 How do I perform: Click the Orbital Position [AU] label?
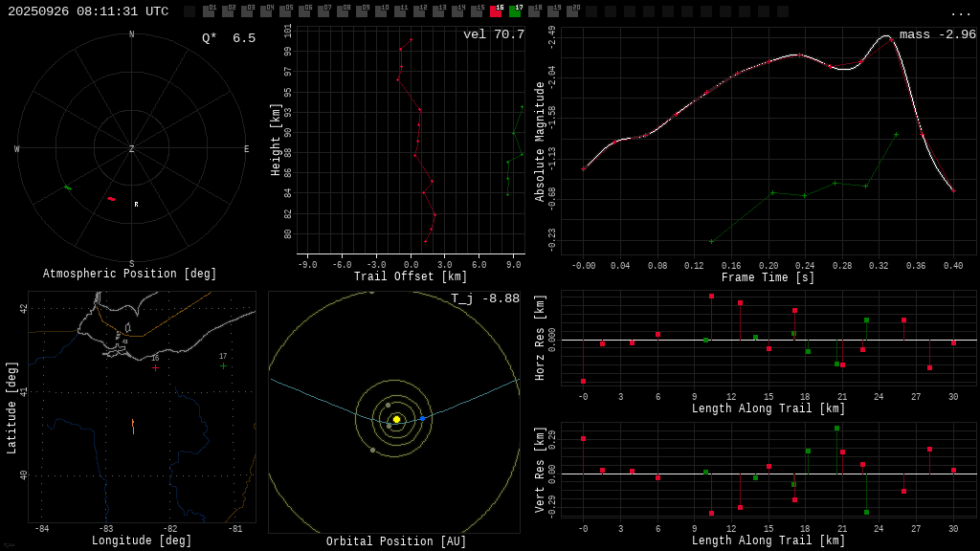point(396,541)
